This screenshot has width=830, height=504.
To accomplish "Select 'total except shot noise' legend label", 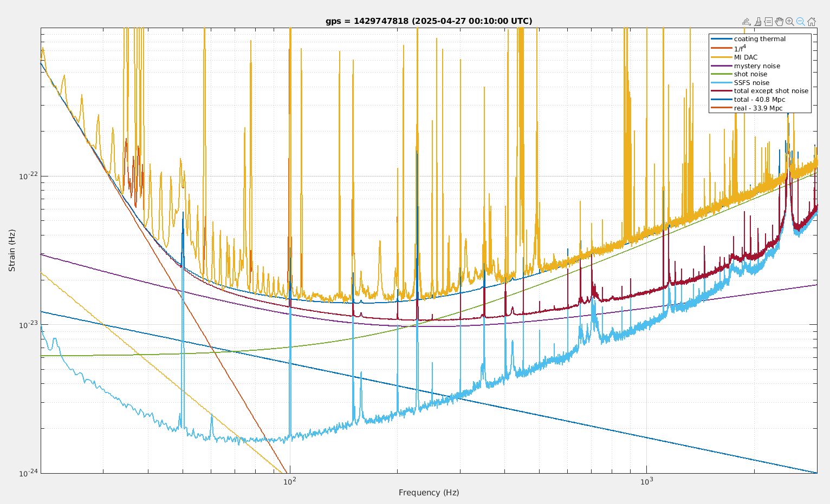I will coord(771,91).
